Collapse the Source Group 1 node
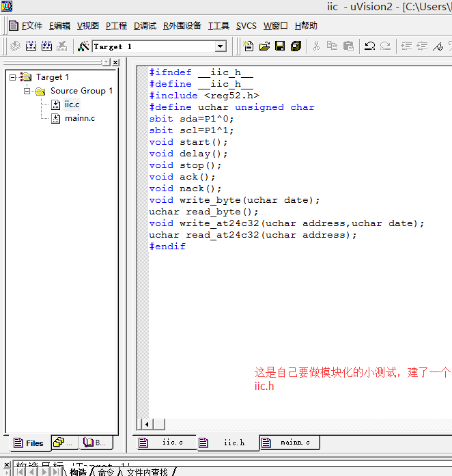This screenshot has width=452, height=476. click(x=27, y=91)
